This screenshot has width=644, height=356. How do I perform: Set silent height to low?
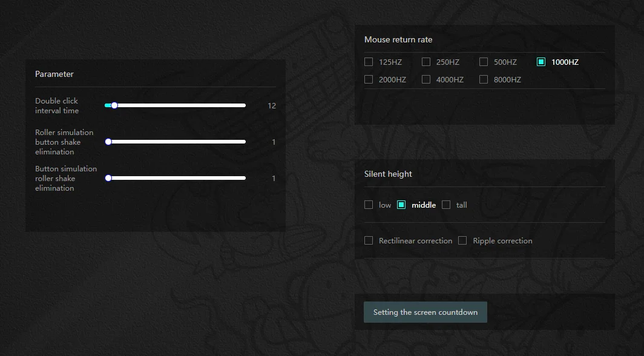pos(369,205)
